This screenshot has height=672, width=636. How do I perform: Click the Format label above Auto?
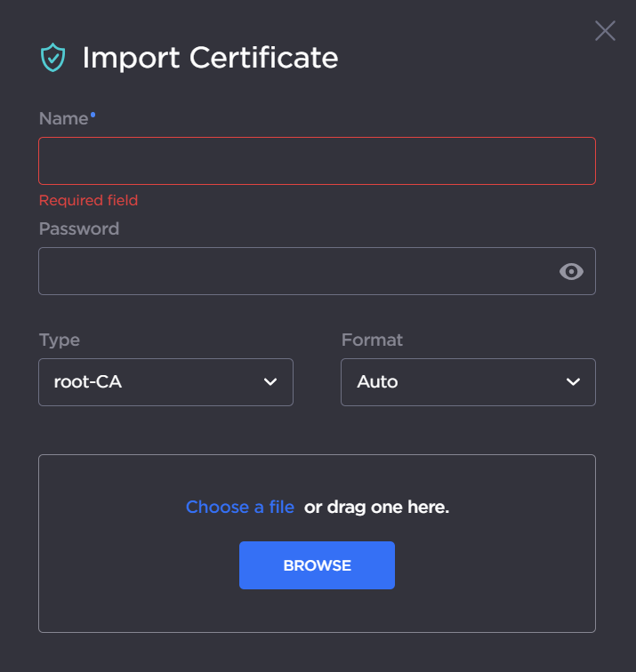click(372, 340)
